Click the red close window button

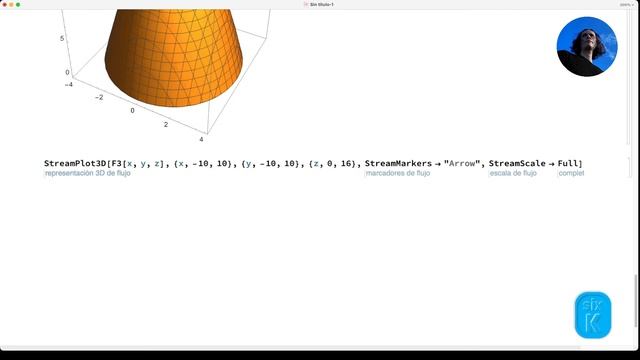(x=4, y=4)
